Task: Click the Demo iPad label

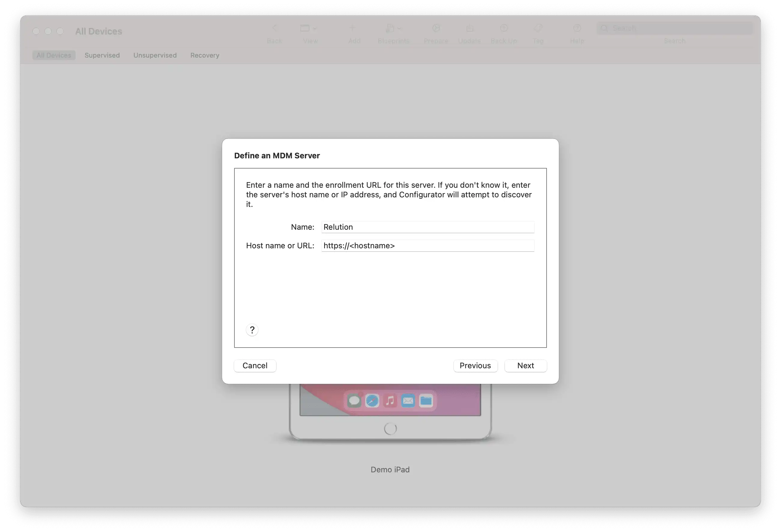Action: [x=390, y=470]
